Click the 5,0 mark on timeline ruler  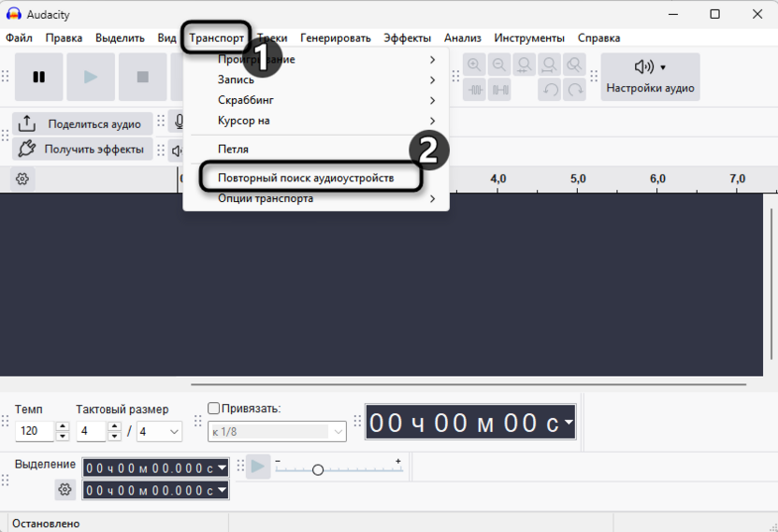coord(578,179)
